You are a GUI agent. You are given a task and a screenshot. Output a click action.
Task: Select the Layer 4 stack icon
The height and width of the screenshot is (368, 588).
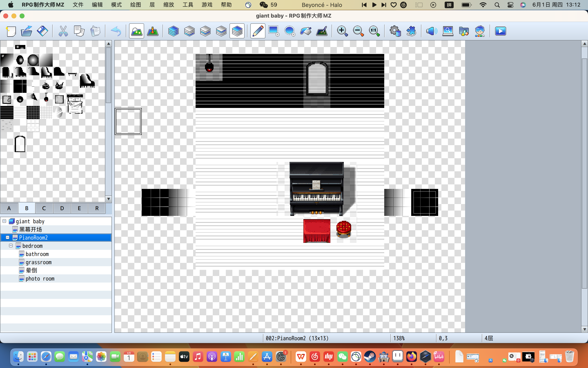[237, 31]
